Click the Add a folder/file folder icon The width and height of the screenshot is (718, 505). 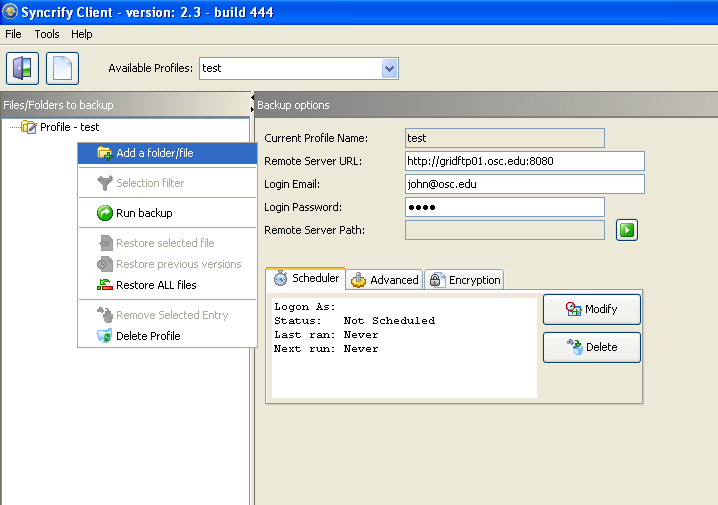click(104, 153)
